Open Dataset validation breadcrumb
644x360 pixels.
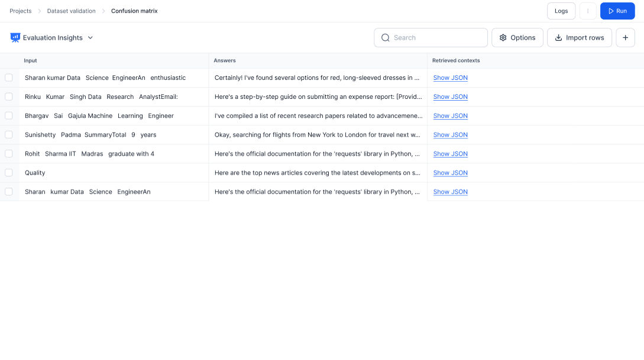pyautogui.click(x=72, y=11)
